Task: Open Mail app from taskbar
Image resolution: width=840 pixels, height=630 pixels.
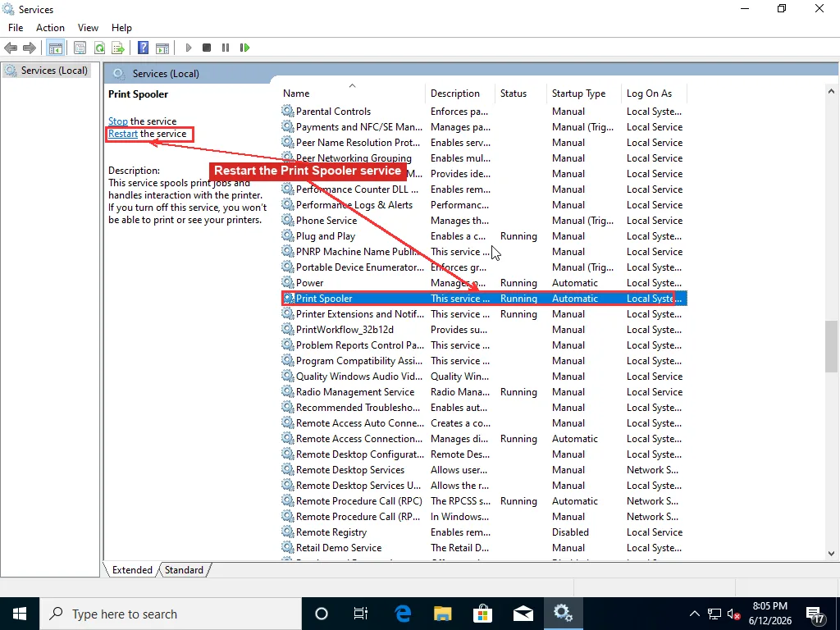Action: click(523, 614)
